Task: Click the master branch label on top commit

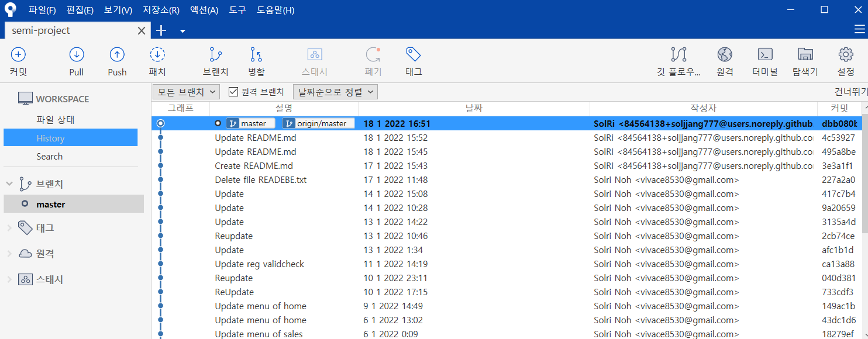Action: (x=250, y=123)
